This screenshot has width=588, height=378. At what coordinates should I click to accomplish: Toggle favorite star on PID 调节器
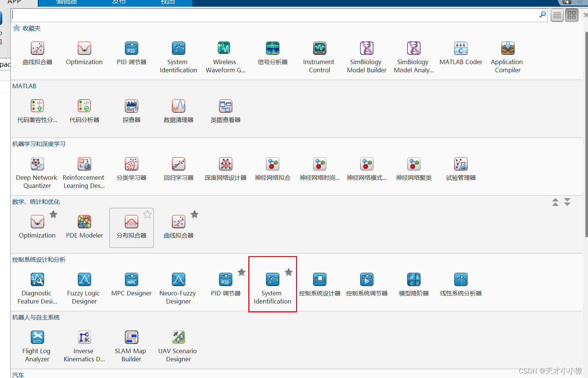click(x=242, y=272)
